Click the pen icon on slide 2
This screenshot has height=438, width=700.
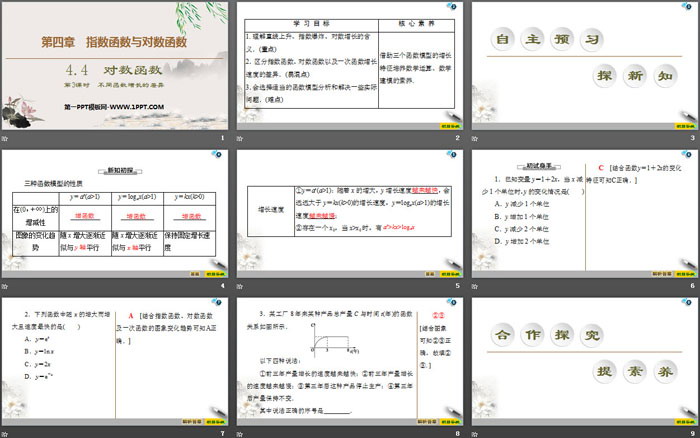pyautogui.click(x=452, y=116)
